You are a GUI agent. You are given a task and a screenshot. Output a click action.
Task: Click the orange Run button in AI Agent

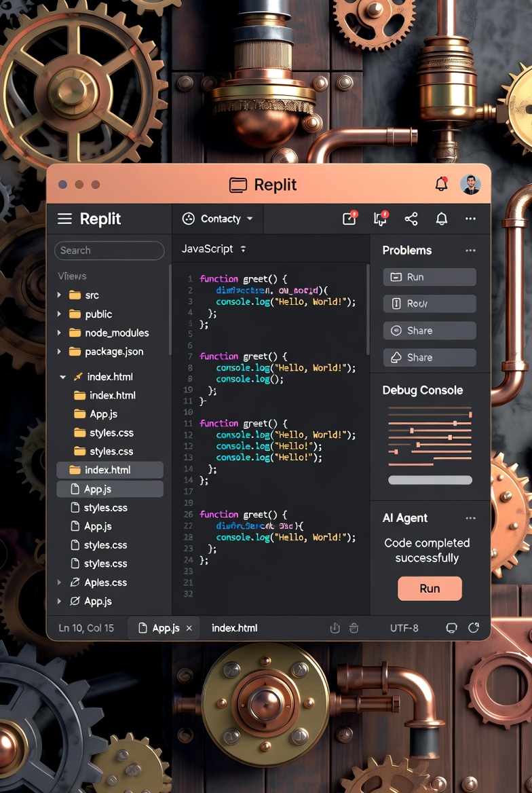click(x=430, y=589)
